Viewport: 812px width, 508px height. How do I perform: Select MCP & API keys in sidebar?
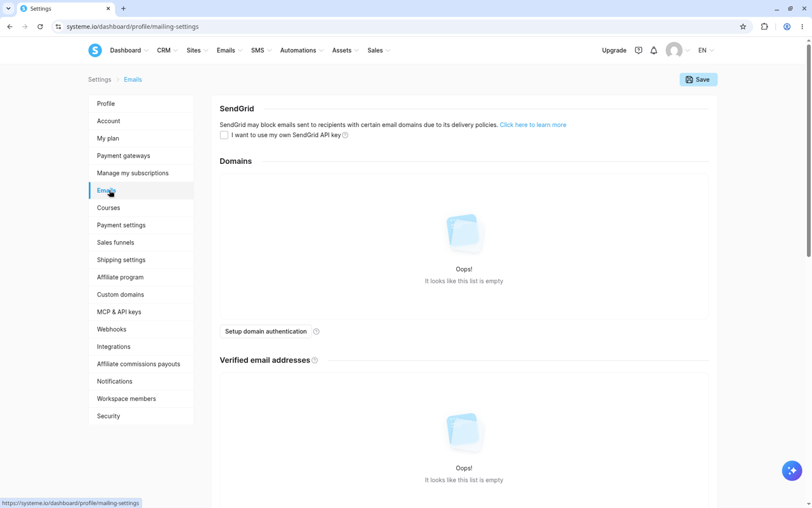[141, 312]
